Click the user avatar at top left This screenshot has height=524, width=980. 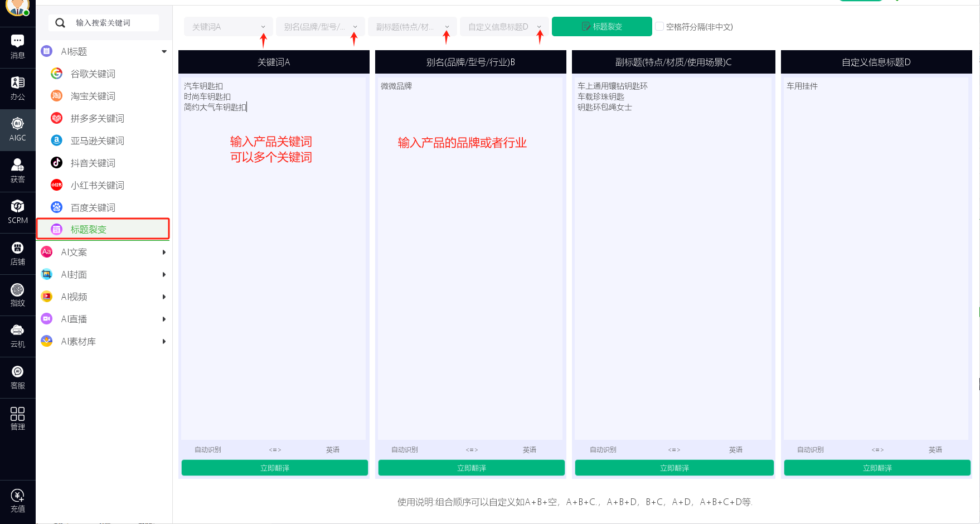coord(18,7)
